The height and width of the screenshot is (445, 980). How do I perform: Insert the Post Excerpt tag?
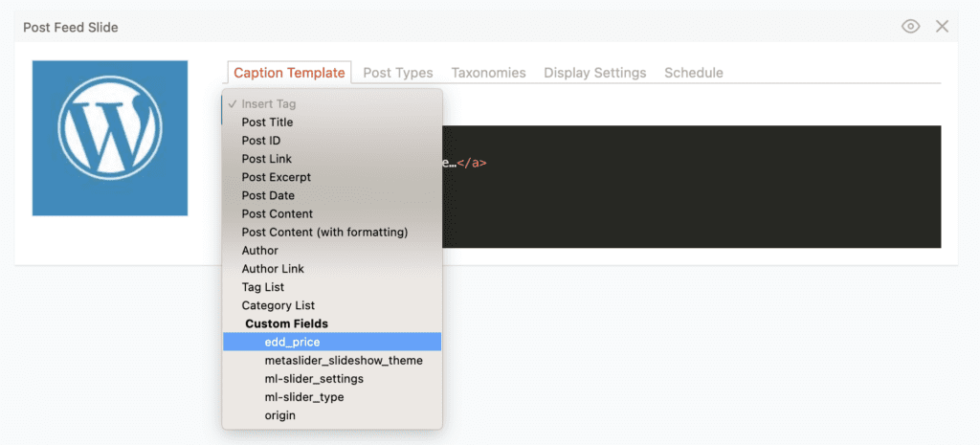[x=332, y=177]
